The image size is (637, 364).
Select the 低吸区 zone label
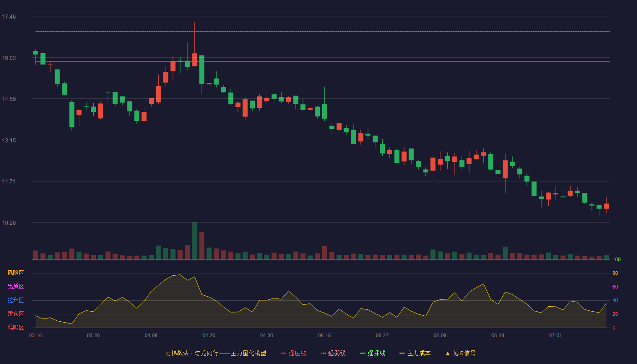tap(15, 328)
